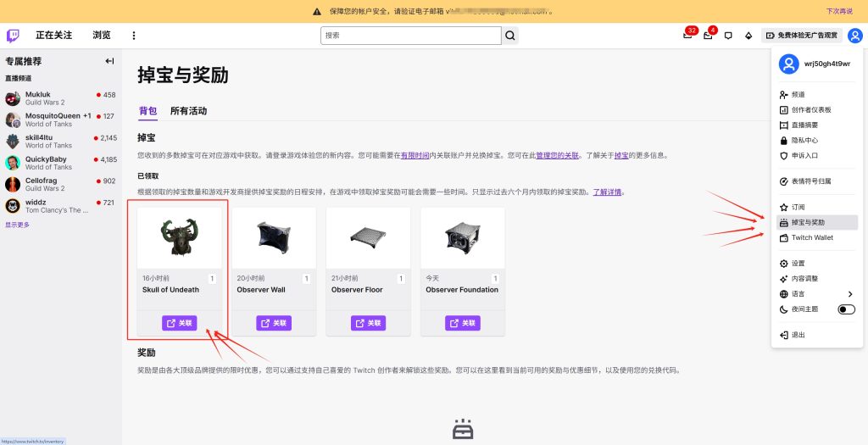The width and height of the screenshot is (868, 445).
Task: Open Skull of Undeath drop image
Action: [x=180, y=238]
